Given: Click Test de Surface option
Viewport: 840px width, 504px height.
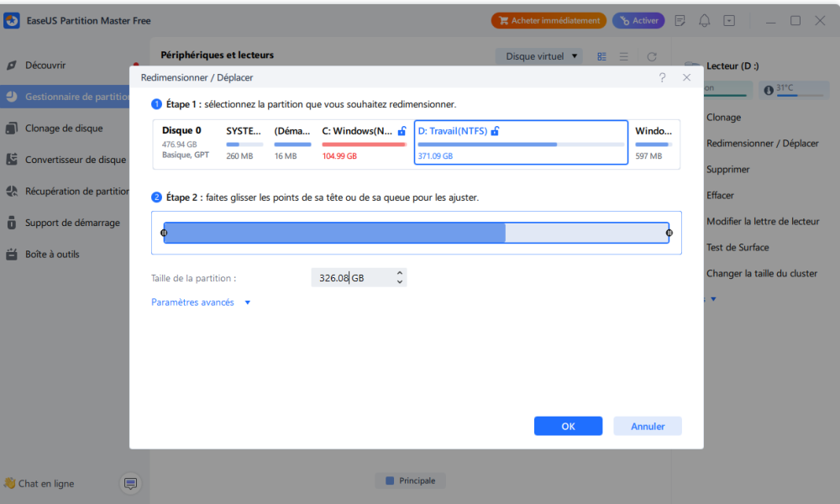Looking at the screenshot, I should (738, 248).
